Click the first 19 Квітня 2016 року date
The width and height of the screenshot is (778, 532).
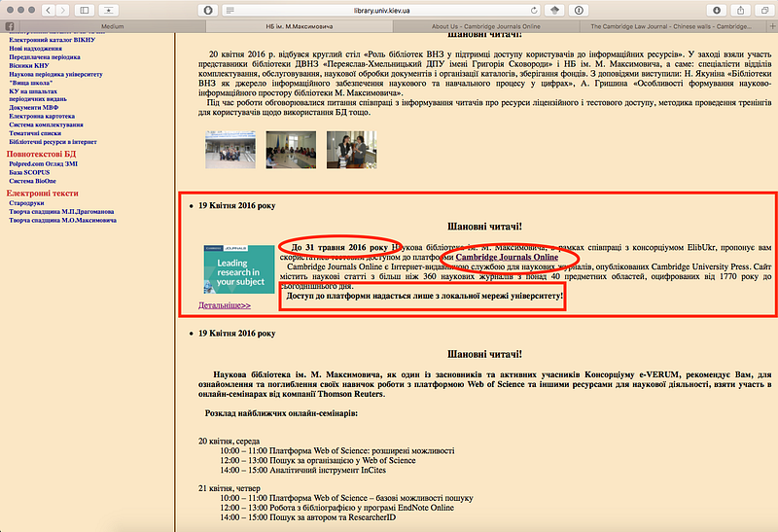click(236, 205)
